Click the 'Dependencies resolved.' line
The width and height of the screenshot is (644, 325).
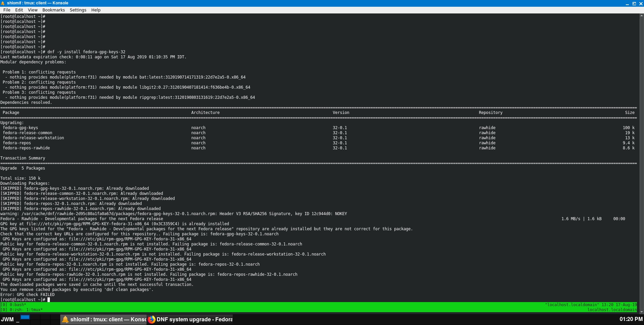tap(26, 102)
